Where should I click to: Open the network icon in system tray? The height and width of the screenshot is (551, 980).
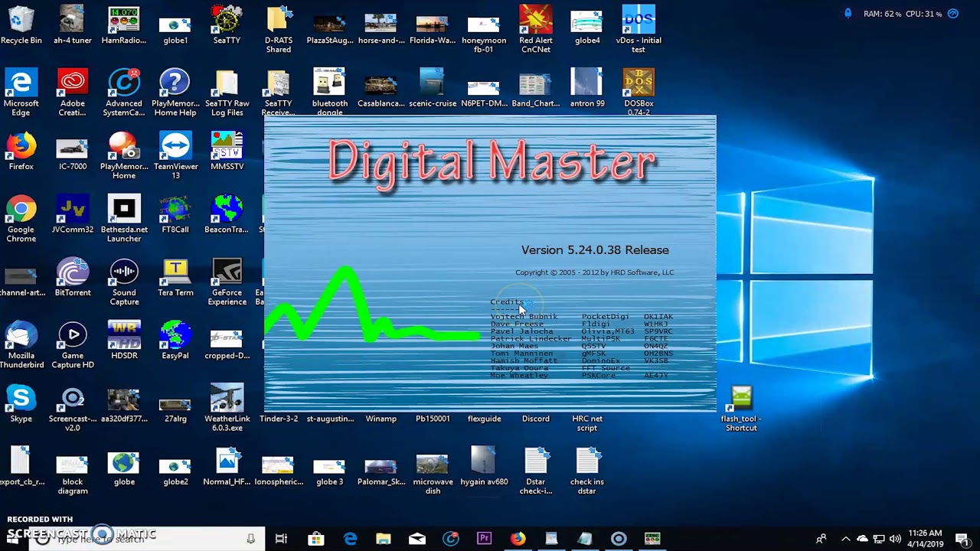click(879, 539)
